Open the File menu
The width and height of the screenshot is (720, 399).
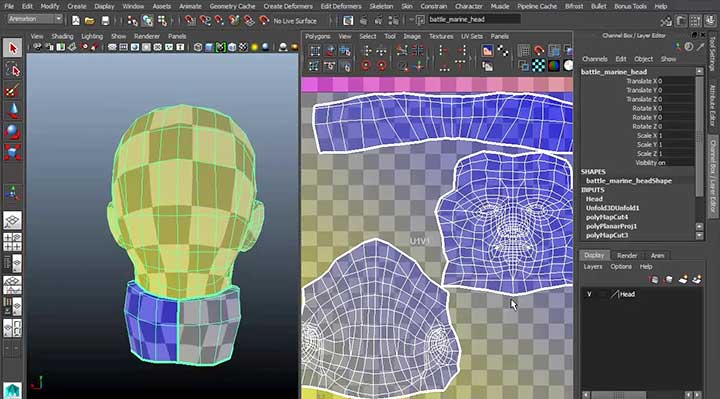(x=9, y=6)
